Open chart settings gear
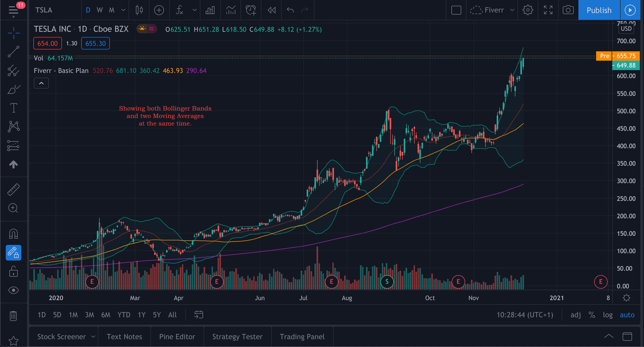This screenshot has width=644, height=347. tap(528, 10)
